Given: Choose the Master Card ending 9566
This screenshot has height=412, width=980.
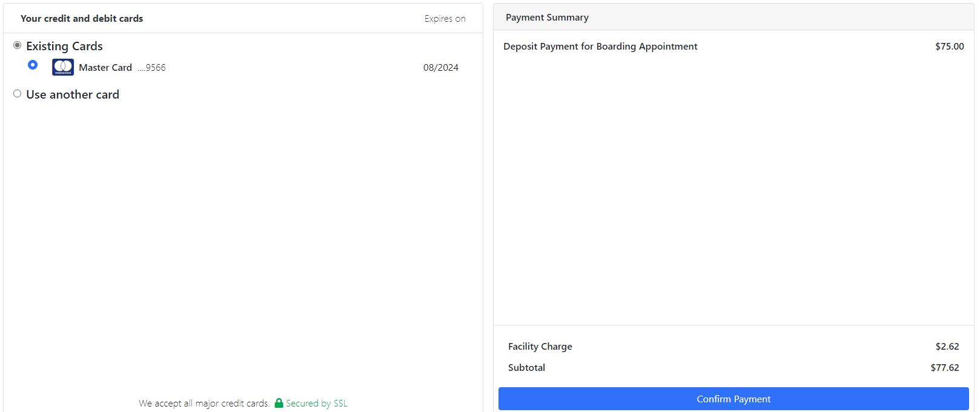Looking at the screenshot, I should 33,65.
